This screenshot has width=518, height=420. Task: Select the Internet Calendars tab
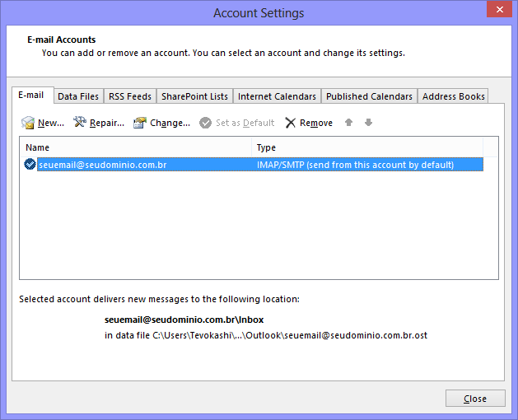pos(277,96)
